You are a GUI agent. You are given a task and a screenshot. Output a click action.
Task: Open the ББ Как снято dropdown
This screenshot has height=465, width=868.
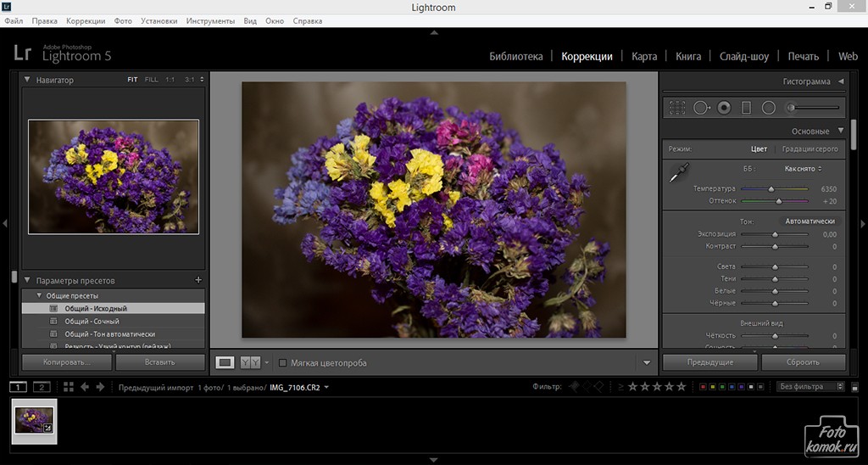[803, 169]
